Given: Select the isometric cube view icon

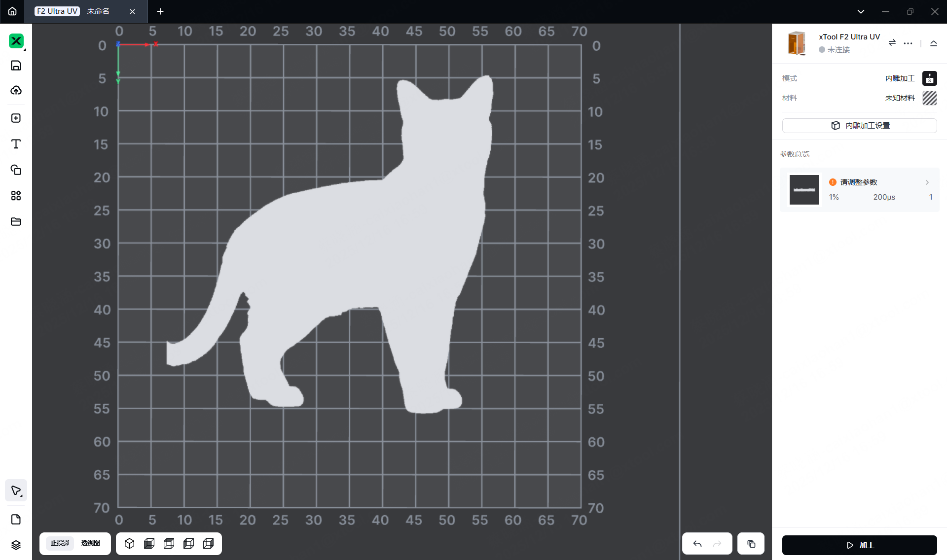Looking at the screenshot, I should tap(129, 543).
